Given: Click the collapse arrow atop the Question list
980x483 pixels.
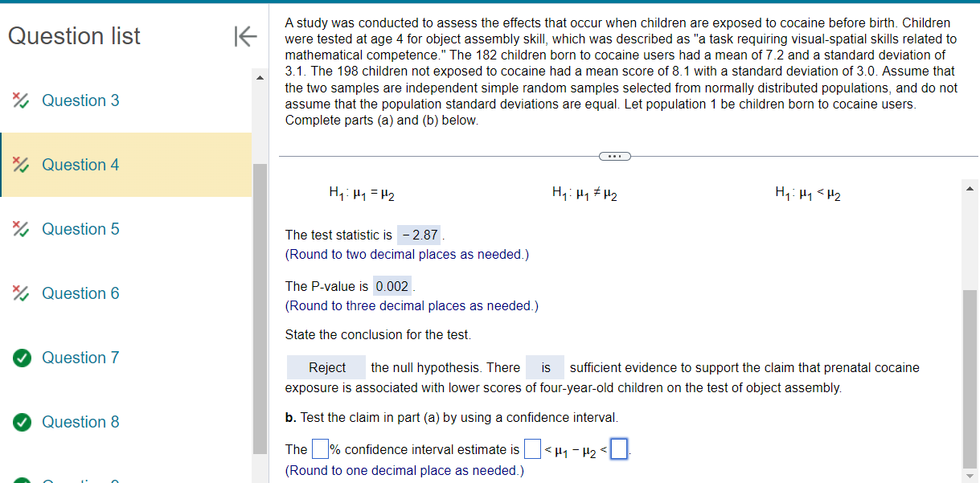Looking at the screenshot, I should click(244, 35).
